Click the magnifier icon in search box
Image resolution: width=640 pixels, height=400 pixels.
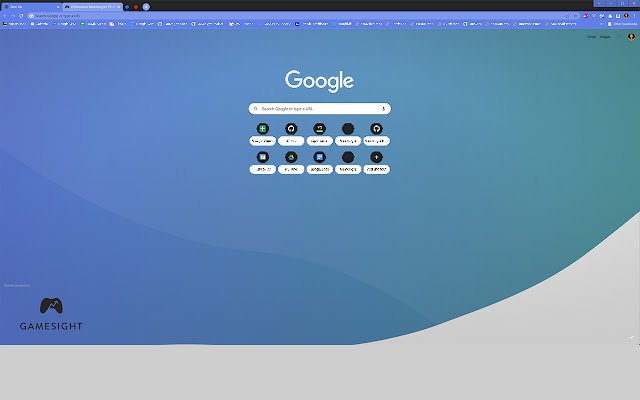256,109
